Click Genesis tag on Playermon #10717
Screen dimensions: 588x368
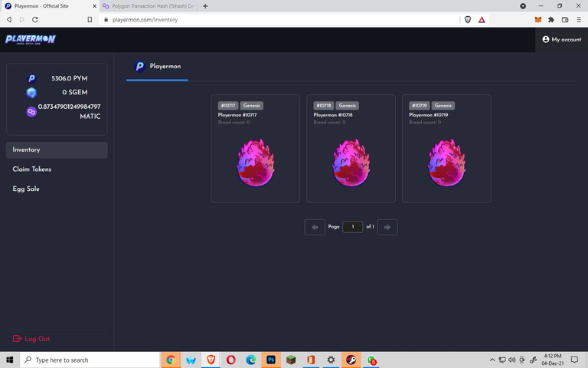[252, 106]
